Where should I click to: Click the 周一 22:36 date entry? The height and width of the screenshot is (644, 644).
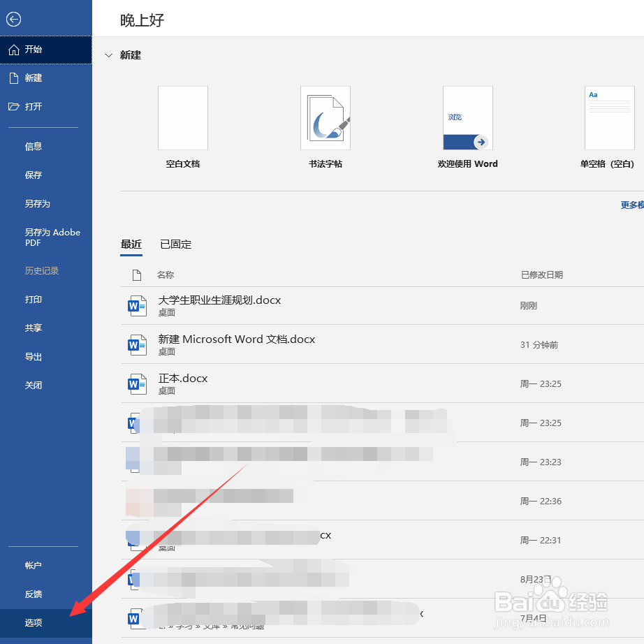(x=541, y=502)
